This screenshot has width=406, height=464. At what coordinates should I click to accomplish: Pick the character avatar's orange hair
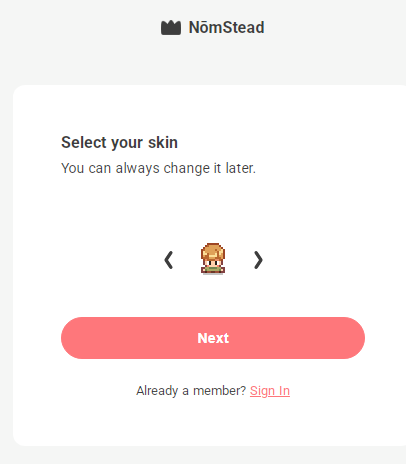click(213, 252)
